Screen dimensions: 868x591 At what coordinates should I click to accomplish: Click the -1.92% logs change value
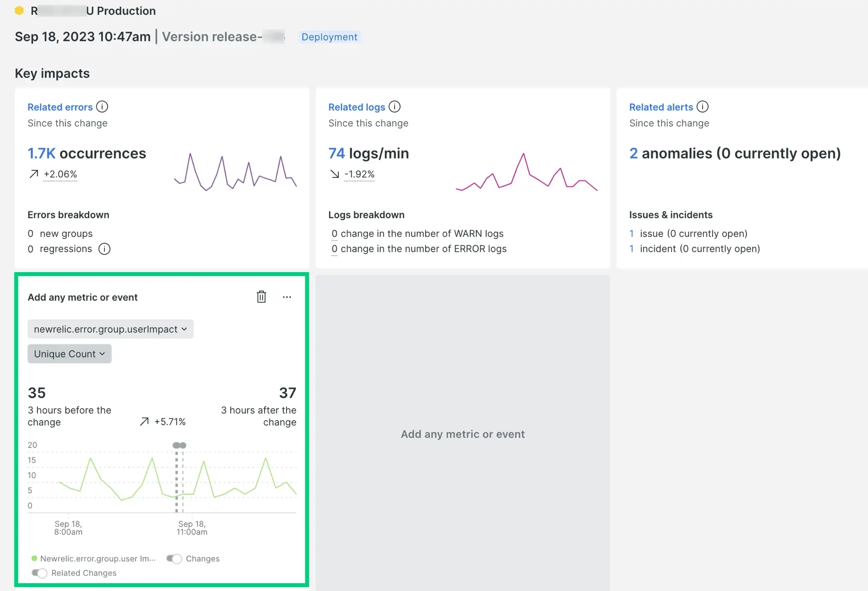click(x=359, y=174)
